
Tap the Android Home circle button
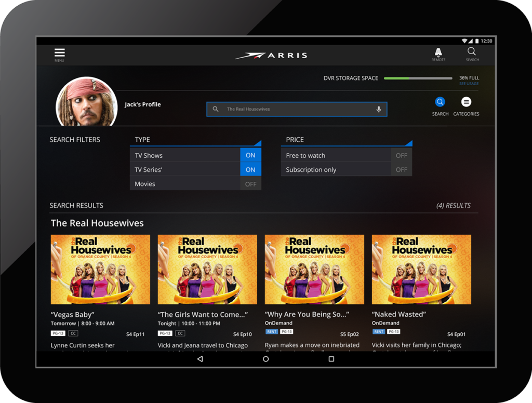[x=265, y=359]
